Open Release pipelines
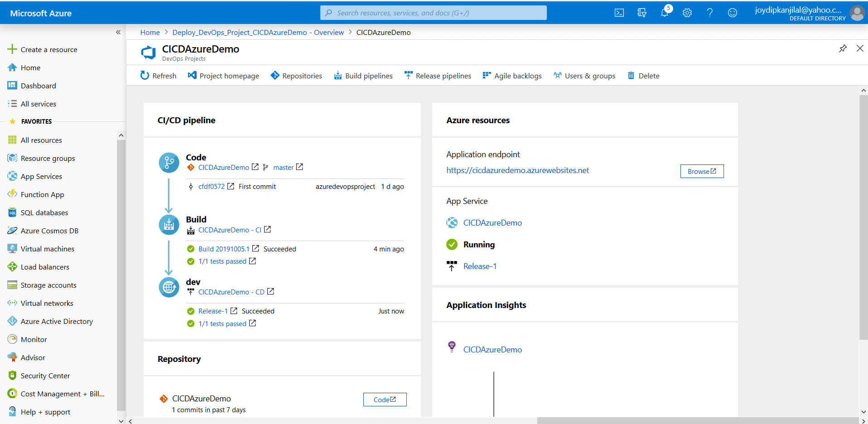868x424 pixels. [x=438, y=76]
